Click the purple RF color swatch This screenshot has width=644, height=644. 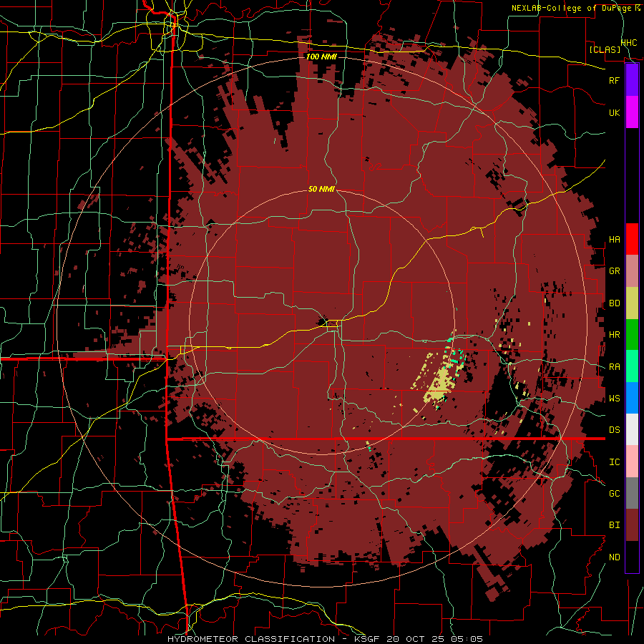point(632,80)
